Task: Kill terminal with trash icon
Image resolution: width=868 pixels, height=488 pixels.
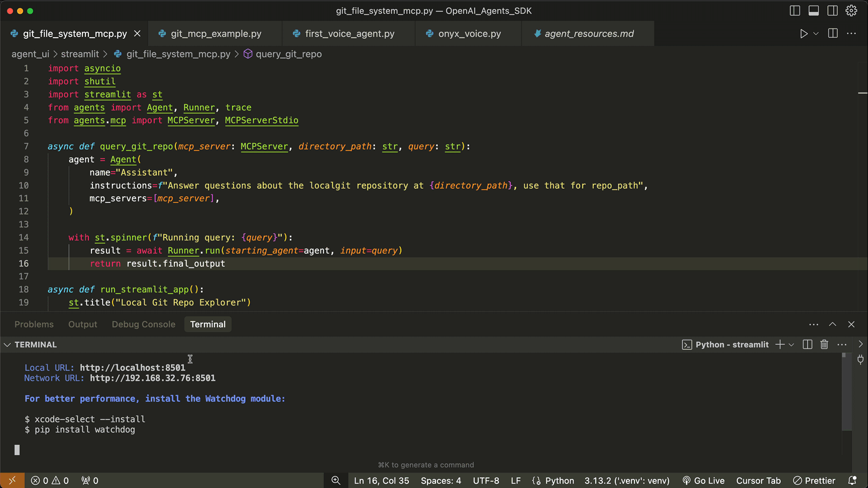Action: pyautogui.click(x=824, y=344)
